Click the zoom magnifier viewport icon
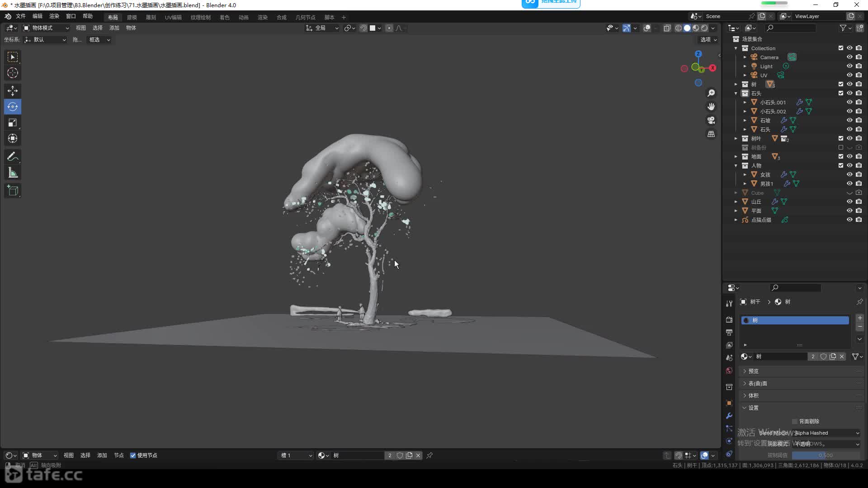The height and width of the screenshot is (488, 868). click(x=711, y=93)
